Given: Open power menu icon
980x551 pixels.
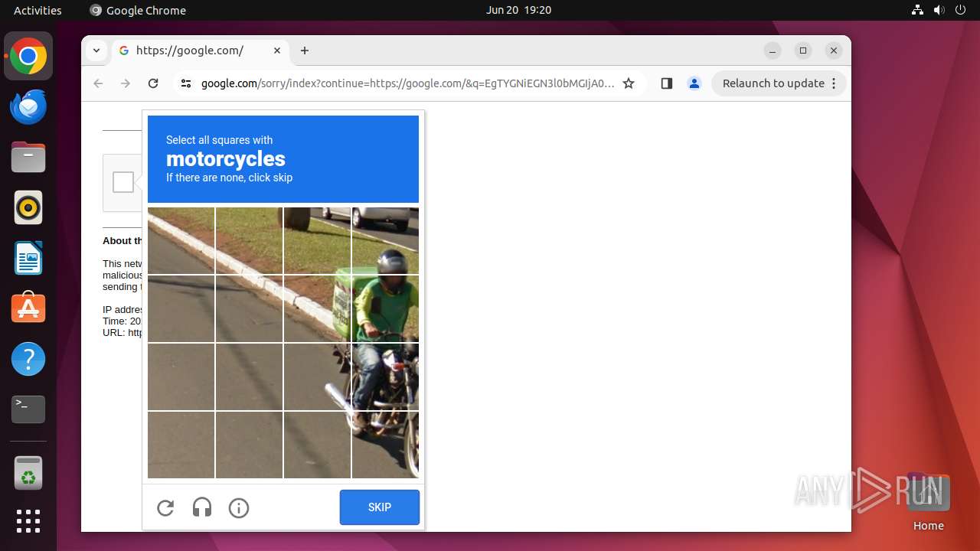Looking at the screenshot, I should 960,10.
